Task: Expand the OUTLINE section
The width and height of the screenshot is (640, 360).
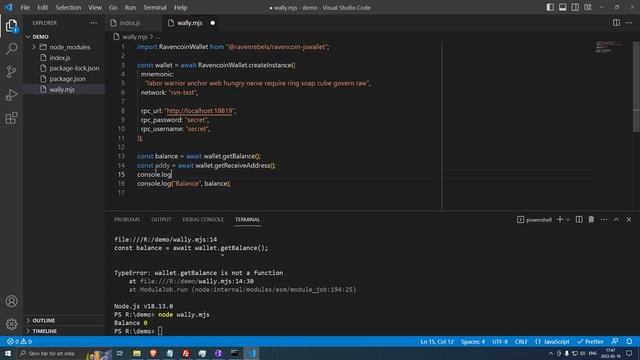Action: pyautogui.click(x=64, y=320)
